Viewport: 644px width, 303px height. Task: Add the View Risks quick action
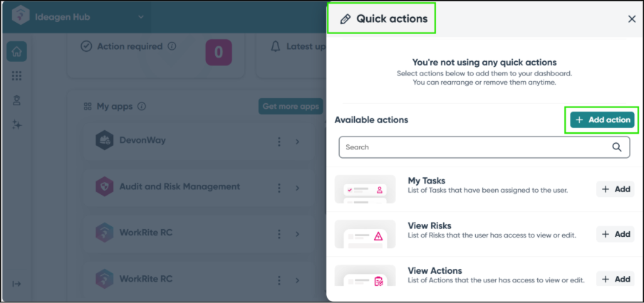615,234
